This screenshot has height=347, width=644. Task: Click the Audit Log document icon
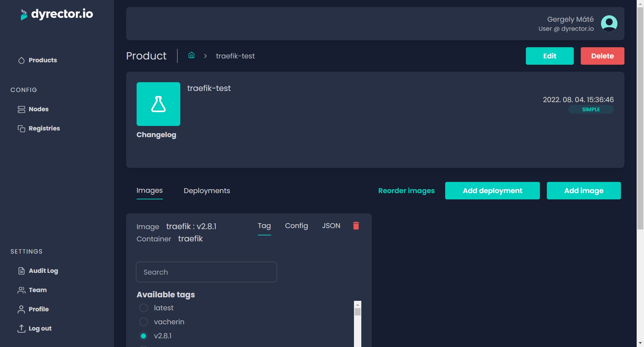click(x=21, y=271)
